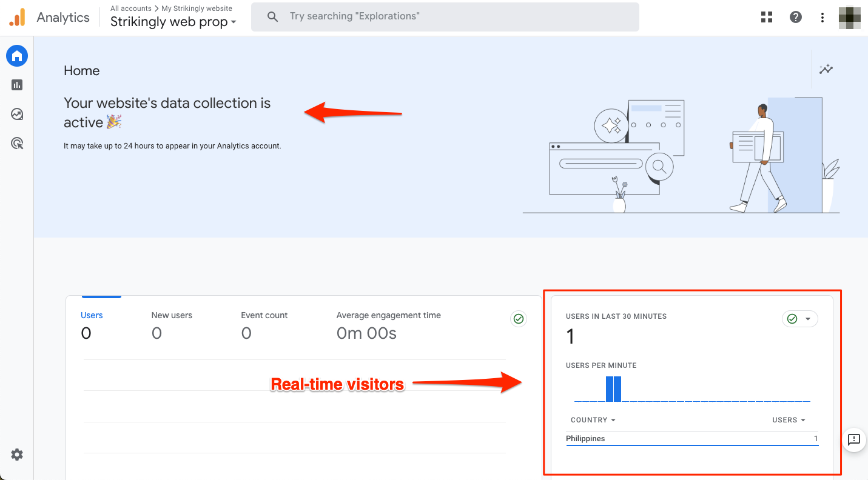Click the Google Analytics logo
868x480 pixels.
17,16
